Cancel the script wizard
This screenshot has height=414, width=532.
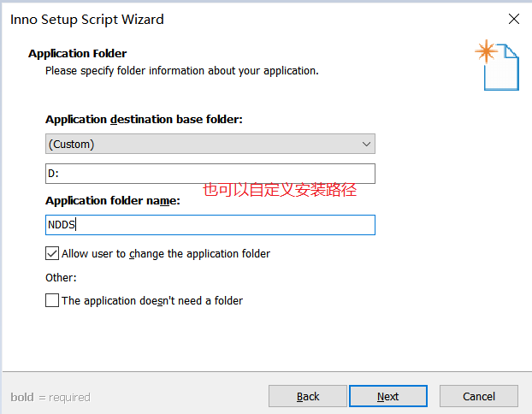pos(479,396)
